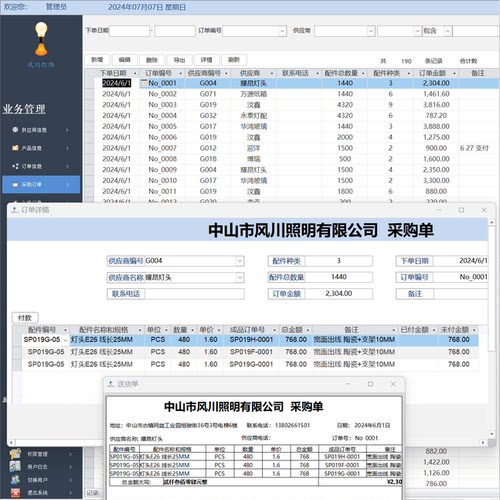Image resolution: width=500 pixels, height=500 pixels.
Task: Open the SP019G-05 cell dropdown in first detail row
Action: click(65, 340)
